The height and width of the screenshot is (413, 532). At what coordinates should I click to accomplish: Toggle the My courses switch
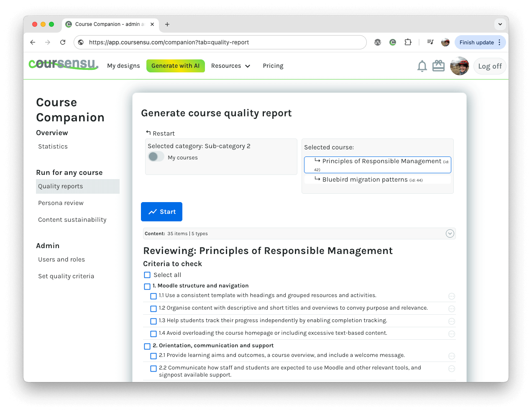[x=156, y=157]
